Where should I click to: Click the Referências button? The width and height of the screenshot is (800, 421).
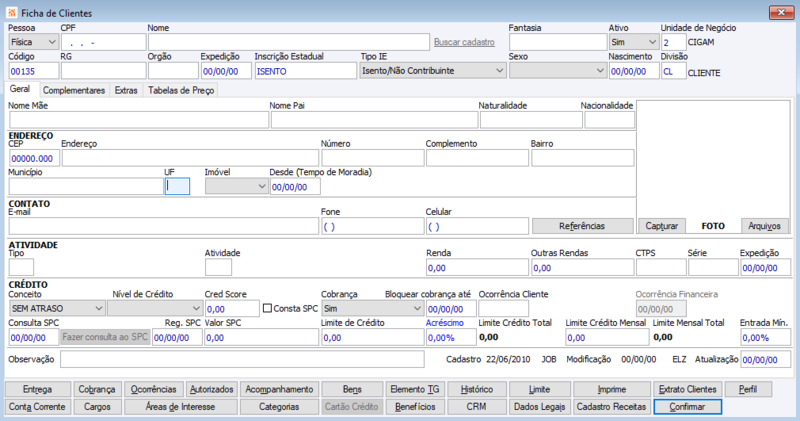tap(582, 226)
